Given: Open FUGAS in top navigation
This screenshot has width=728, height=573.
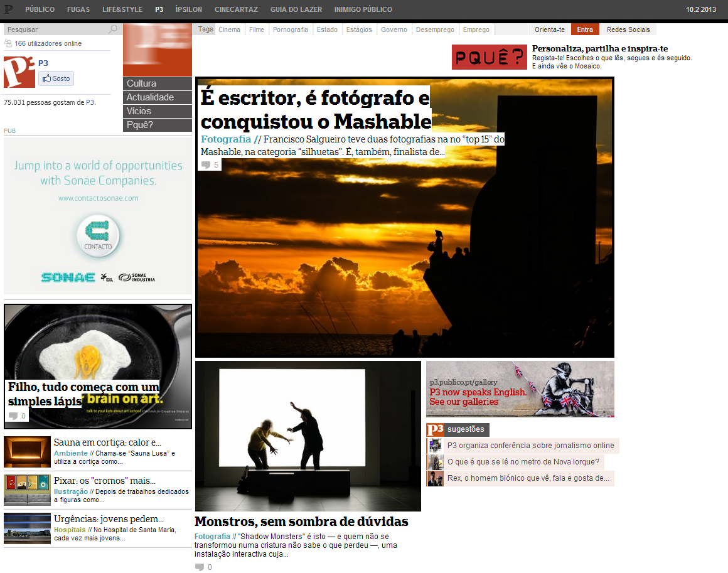Looking at the screenshot, I should tap(78, 9).
